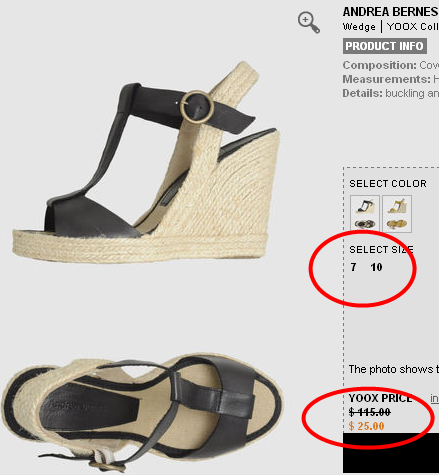Select shoe size 7
This screenshot has width=439, height=475.
pyautogui.click(x=353, y=267)
